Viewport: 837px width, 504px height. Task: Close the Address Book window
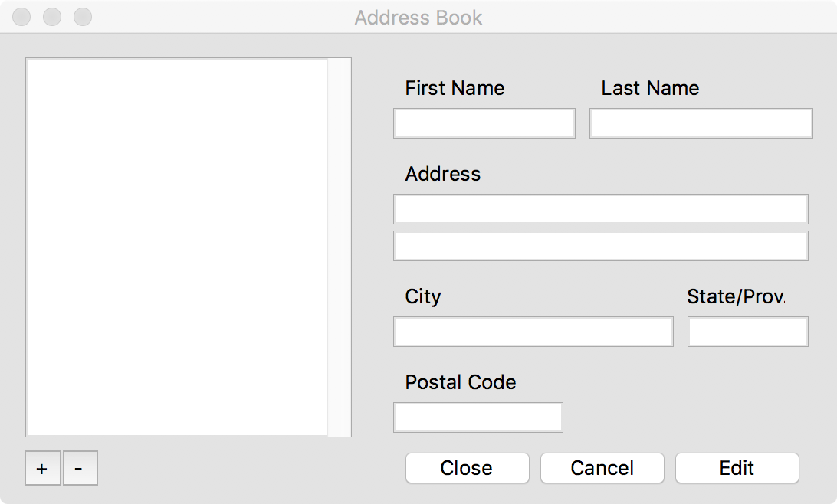pos(21,17)
